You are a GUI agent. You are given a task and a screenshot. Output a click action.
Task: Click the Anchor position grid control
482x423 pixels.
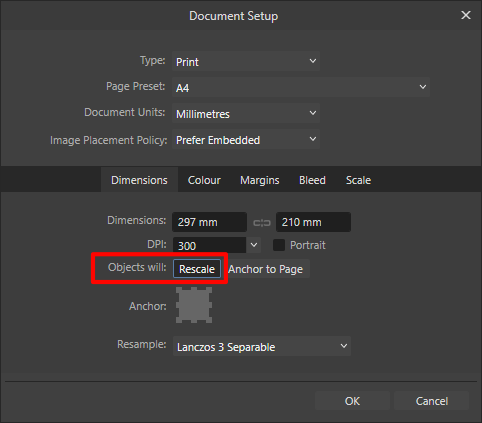[x=194, y=305]
